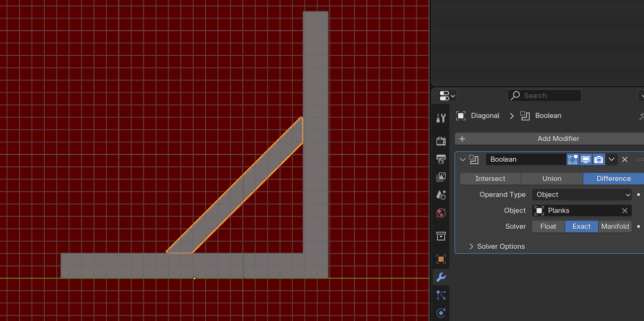The height and width of the screenshot is (321, 644).
Task: Open the Render properties tab
Action: pyautogui.click(x=441, y=141)
